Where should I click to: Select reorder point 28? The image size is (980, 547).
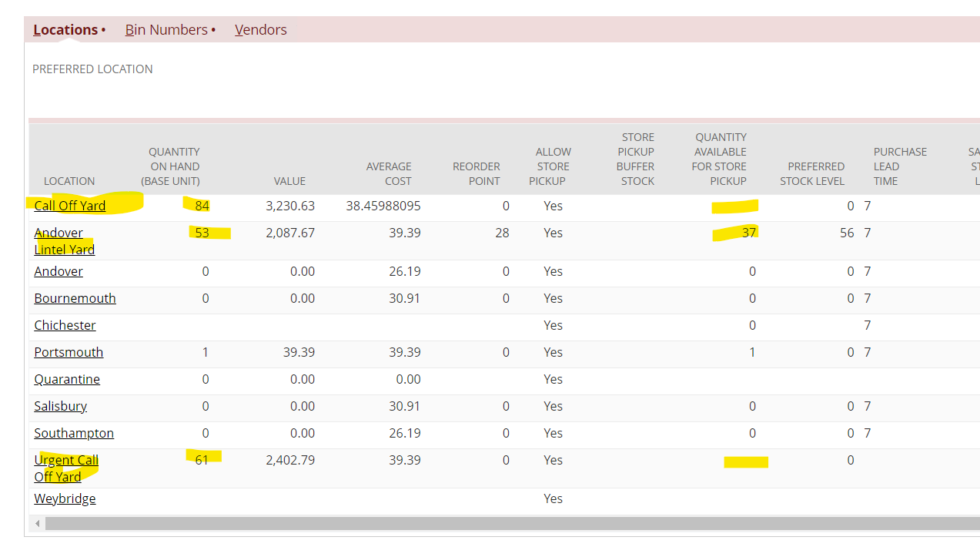[502, 233]
